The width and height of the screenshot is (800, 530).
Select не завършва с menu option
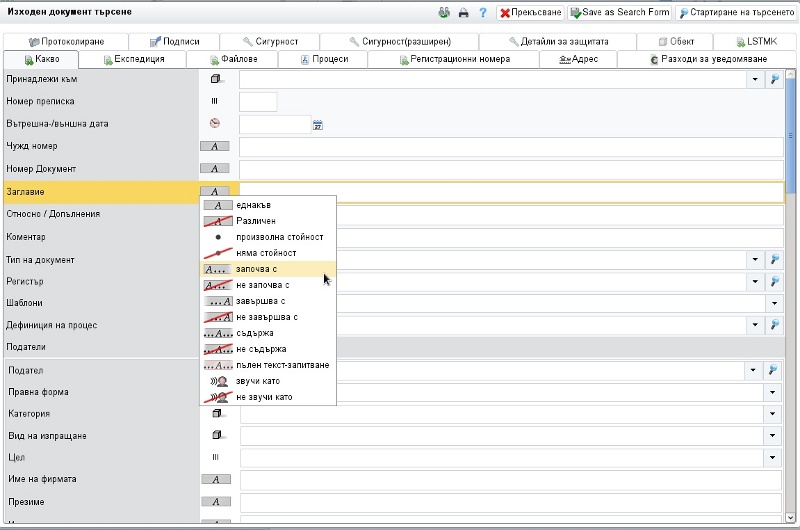(268, 317)
